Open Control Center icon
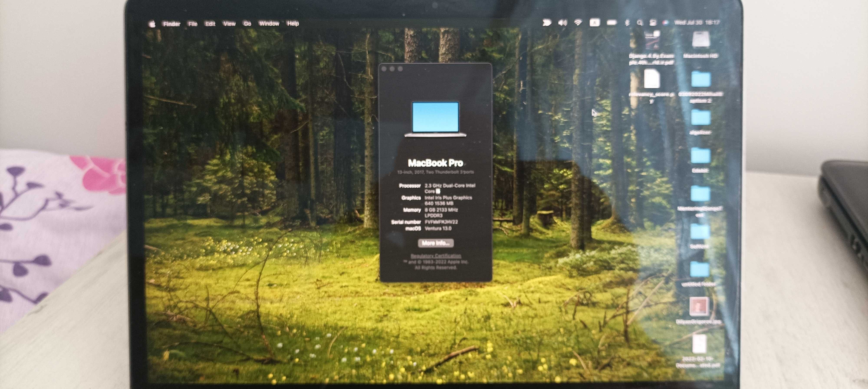 653,23
